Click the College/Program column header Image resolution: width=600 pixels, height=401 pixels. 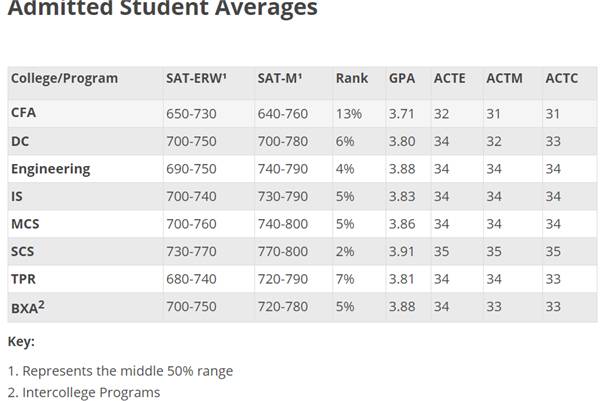point(64,78)
